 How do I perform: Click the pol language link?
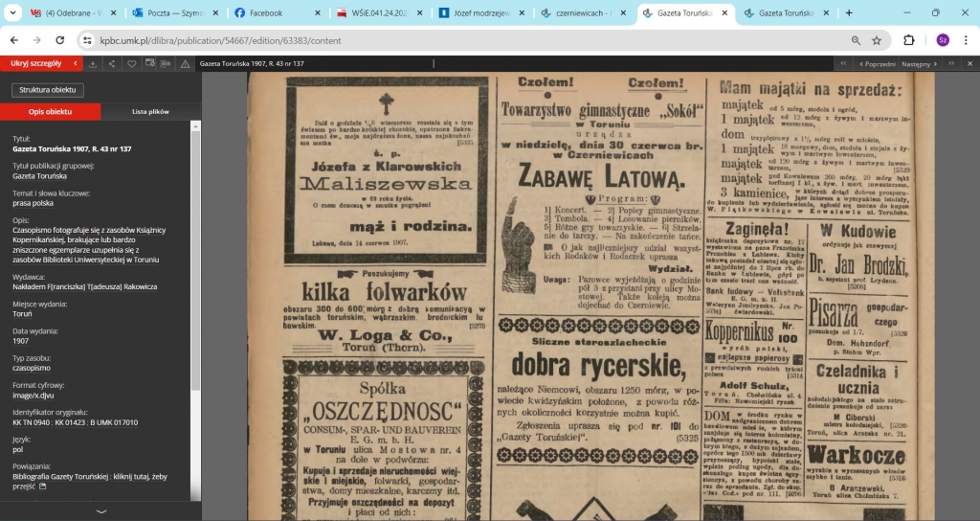click(17, 449)
